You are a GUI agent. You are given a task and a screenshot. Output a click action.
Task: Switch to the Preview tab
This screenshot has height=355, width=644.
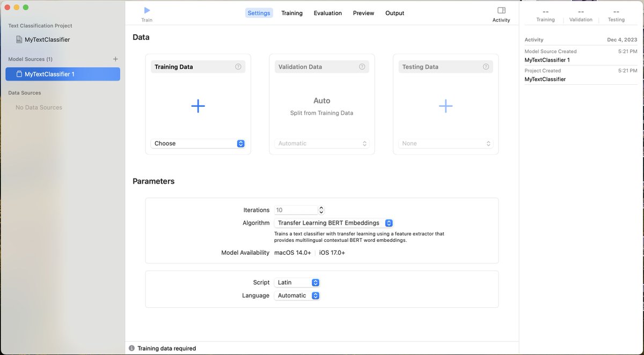click(x=364, y=13)
